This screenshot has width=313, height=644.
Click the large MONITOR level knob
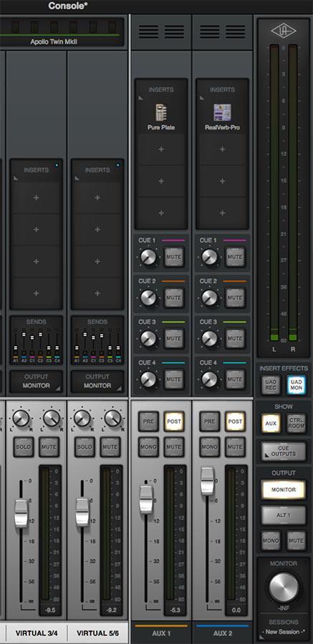[284, 587]
